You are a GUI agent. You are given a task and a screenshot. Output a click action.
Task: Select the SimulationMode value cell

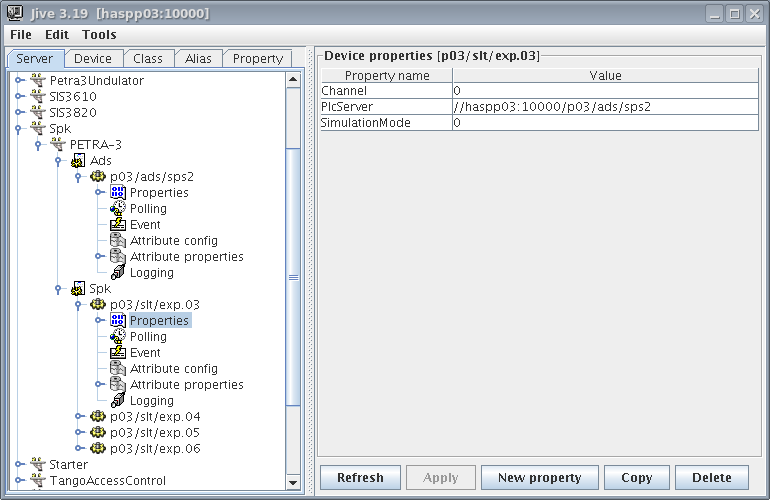pyautogui.click(x=605, y=123)
